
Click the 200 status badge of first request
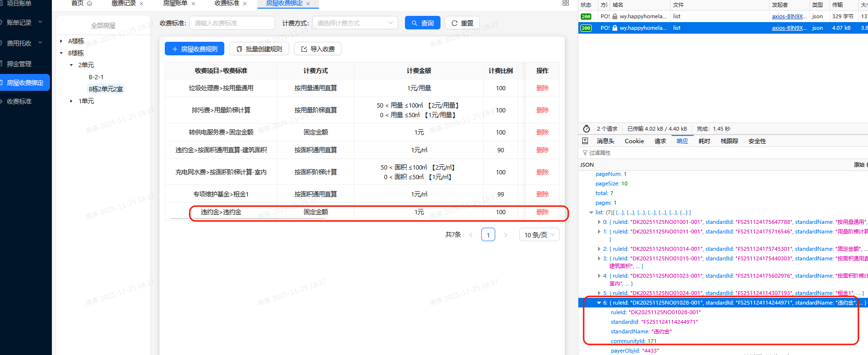tap(586, 16)
